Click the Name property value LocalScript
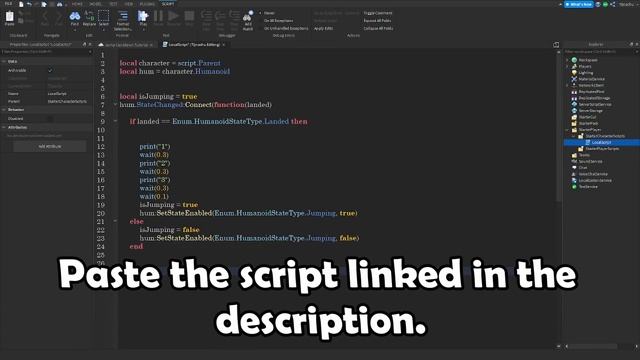640x360 pixels. click(57, 93)
